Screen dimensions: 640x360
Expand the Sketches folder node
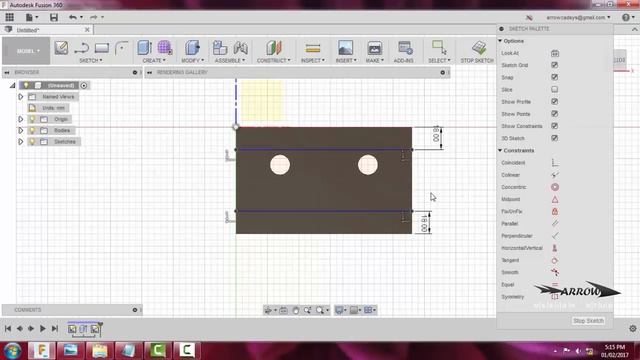point(20,142)
